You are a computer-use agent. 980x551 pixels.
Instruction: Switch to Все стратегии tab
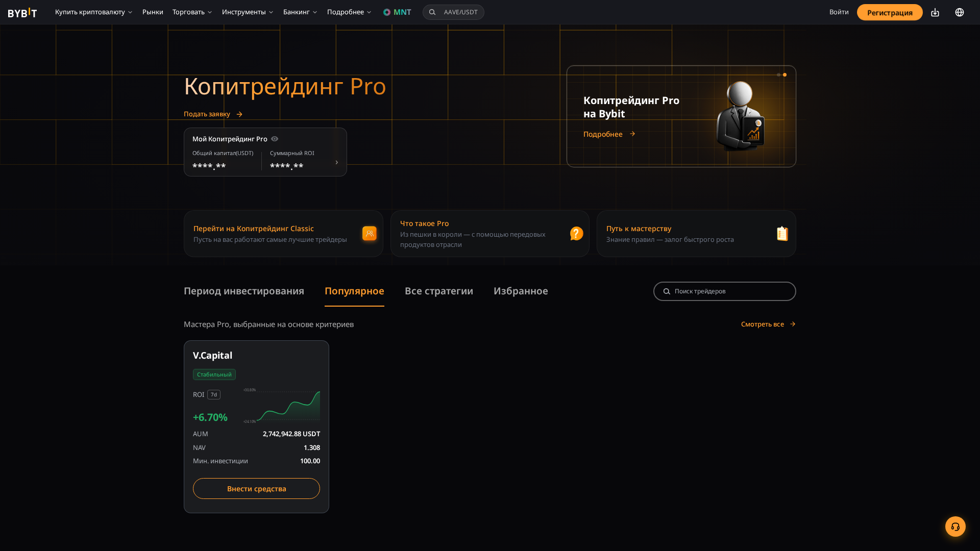[x=439, y=291]
